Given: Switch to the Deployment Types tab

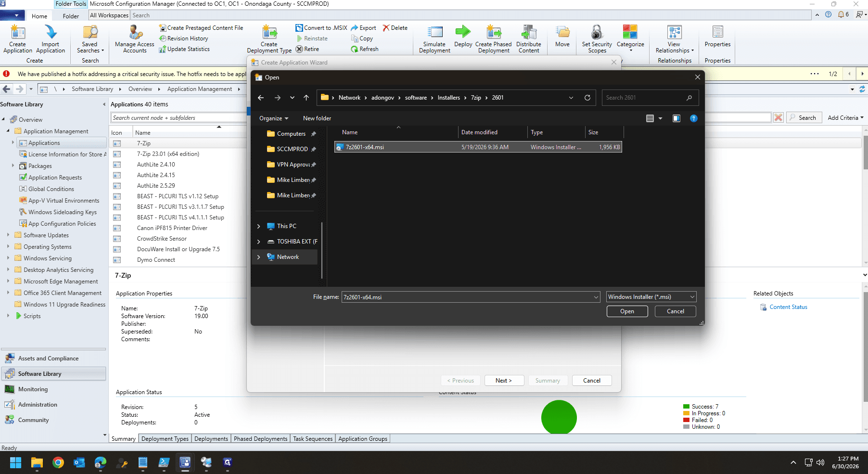Looking at the screenshot, I should (x=165, y=439).
